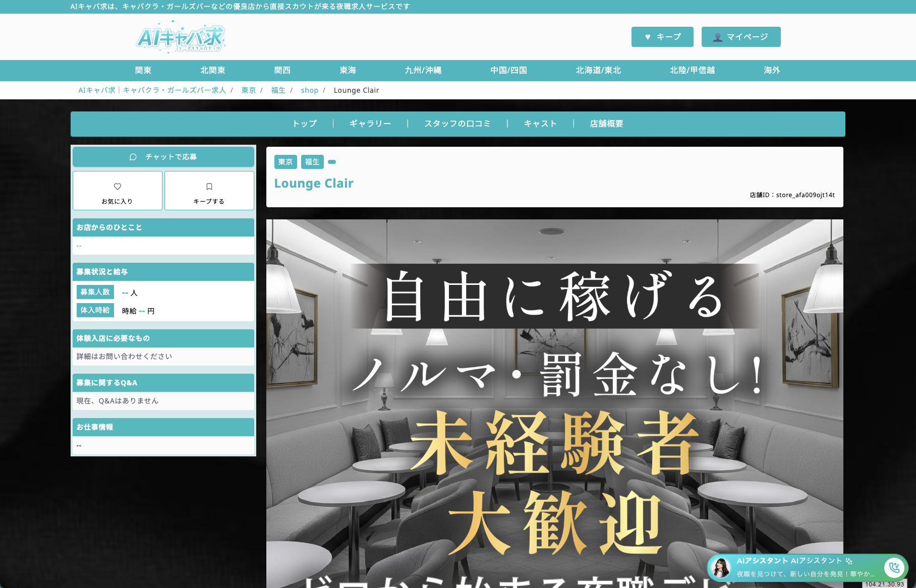Click the shop banner image

[x=555, y=403]
